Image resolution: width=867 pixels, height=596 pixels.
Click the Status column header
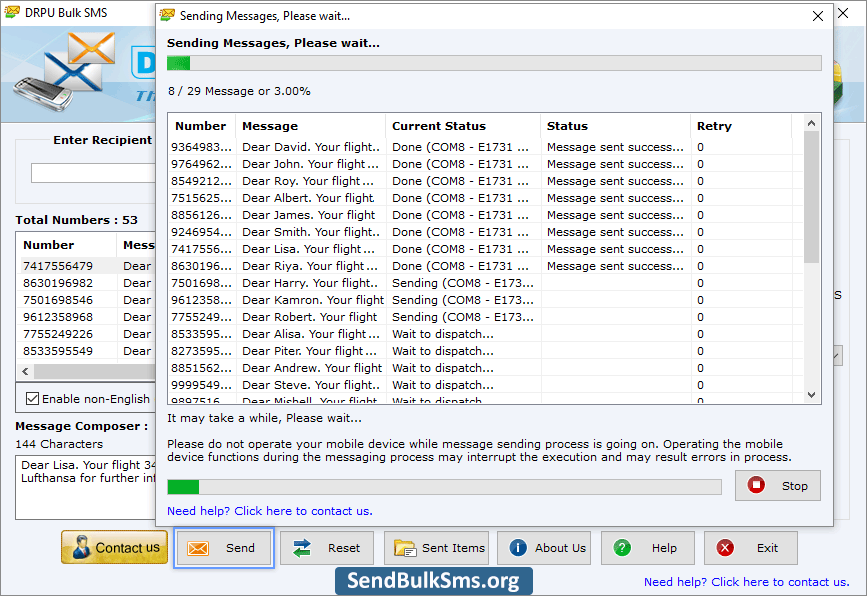point(615,126)
